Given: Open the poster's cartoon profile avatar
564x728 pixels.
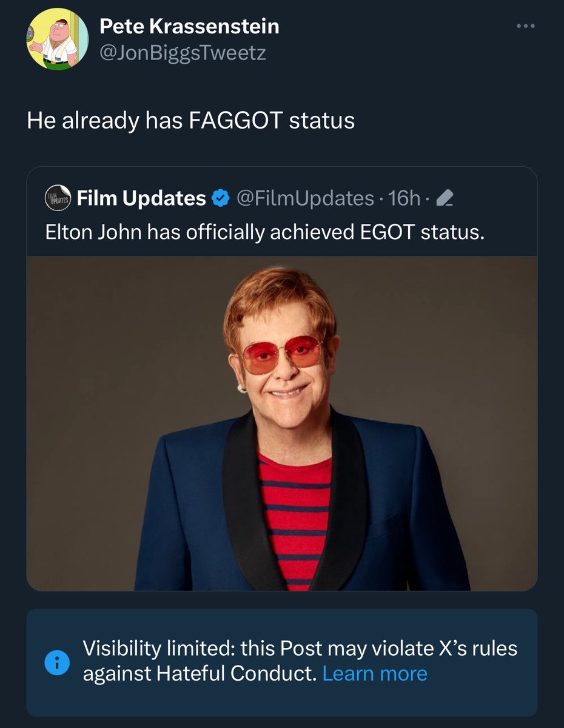Looking at the screenshot, I should [x=58, y=39].
